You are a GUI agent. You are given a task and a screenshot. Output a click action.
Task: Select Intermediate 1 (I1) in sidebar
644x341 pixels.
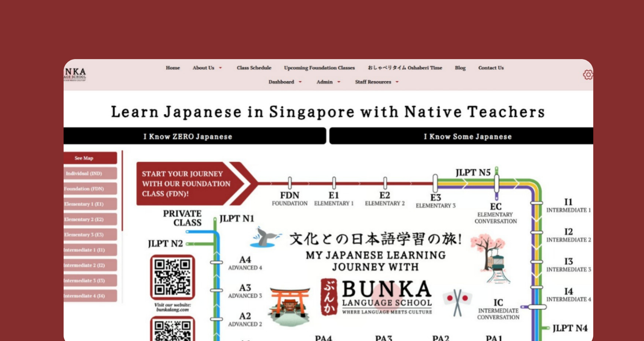pos(90,250)
